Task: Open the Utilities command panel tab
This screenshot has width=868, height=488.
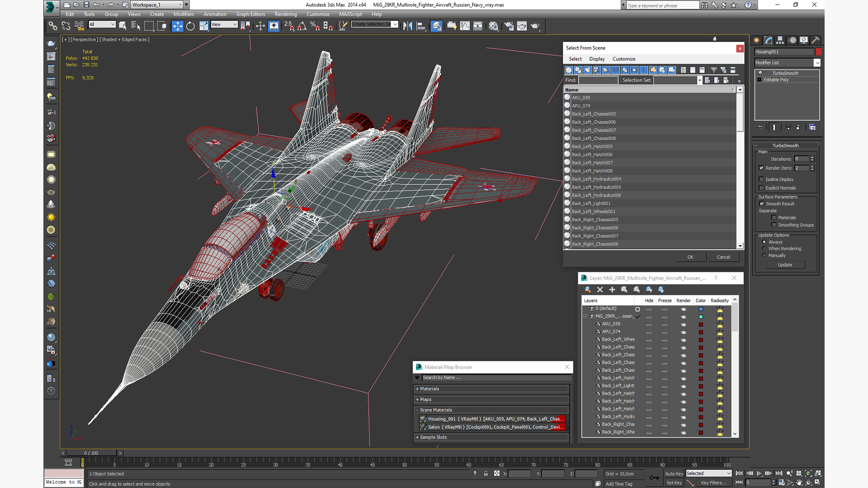Action: (816, 40)
